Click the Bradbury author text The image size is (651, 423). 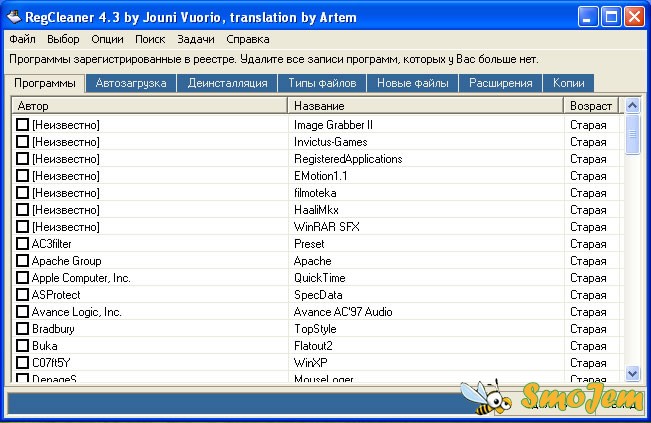[53, 329]
